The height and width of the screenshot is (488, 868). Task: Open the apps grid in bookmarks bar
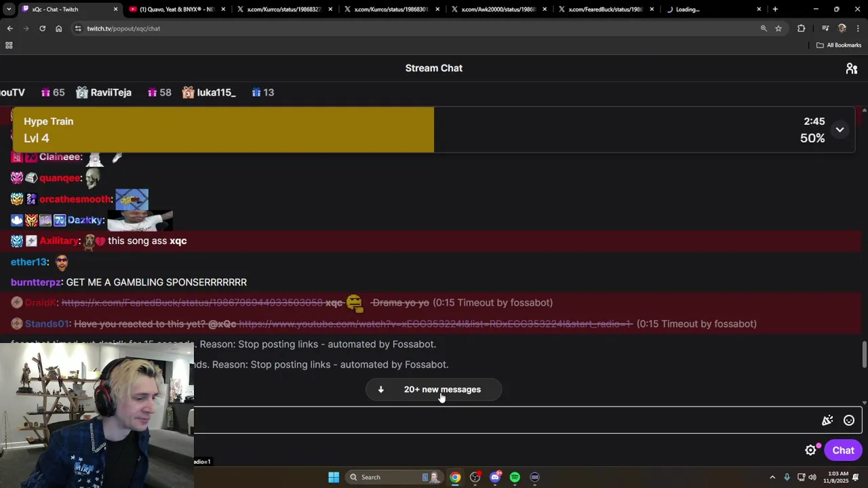(9, 45)
